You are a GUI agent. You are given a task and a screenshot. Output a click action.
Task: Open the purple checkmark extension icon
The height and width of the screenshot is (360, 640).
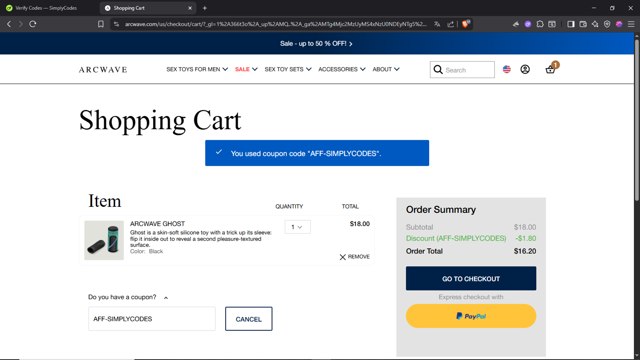tap(528, 24)
